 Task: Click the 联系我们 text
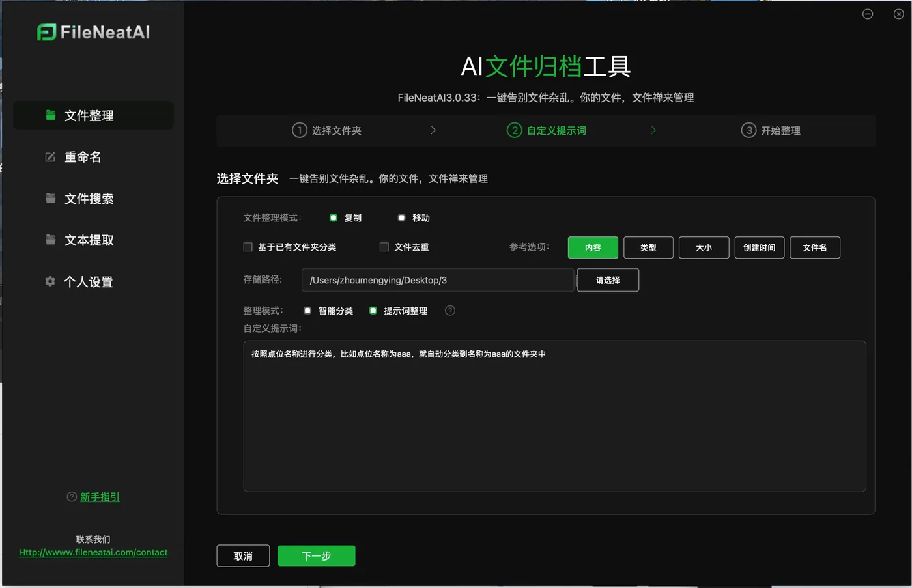coord(93,539)
